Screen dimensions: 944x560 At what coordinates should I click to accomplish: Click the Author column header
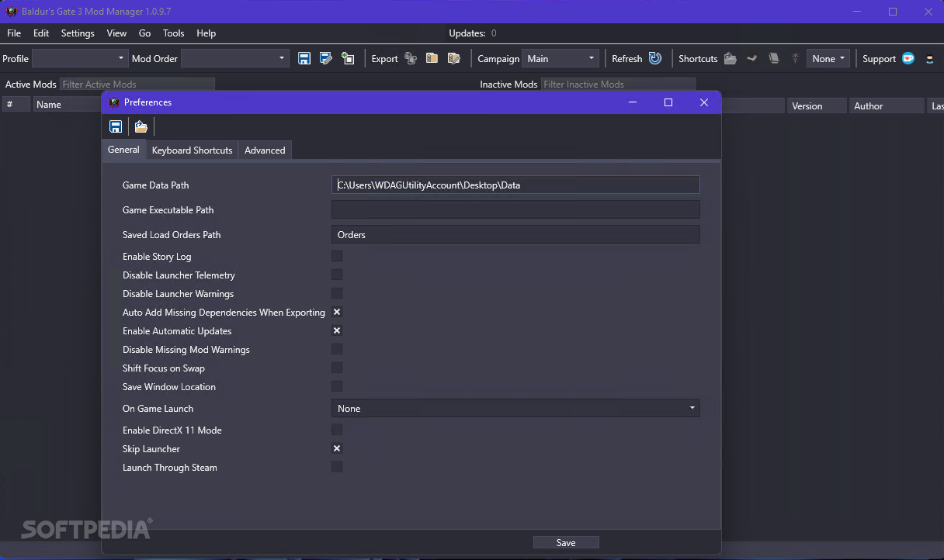click(886, 105)
